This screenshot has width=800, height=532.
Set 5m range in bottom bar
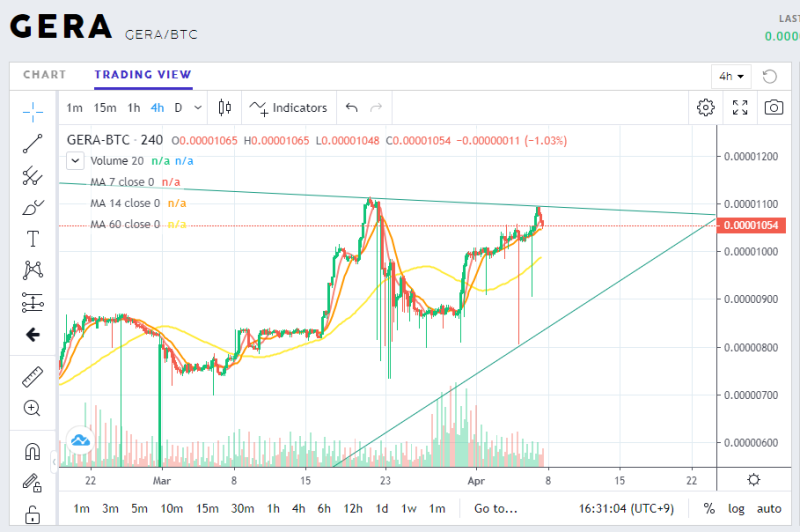[139, 509]
